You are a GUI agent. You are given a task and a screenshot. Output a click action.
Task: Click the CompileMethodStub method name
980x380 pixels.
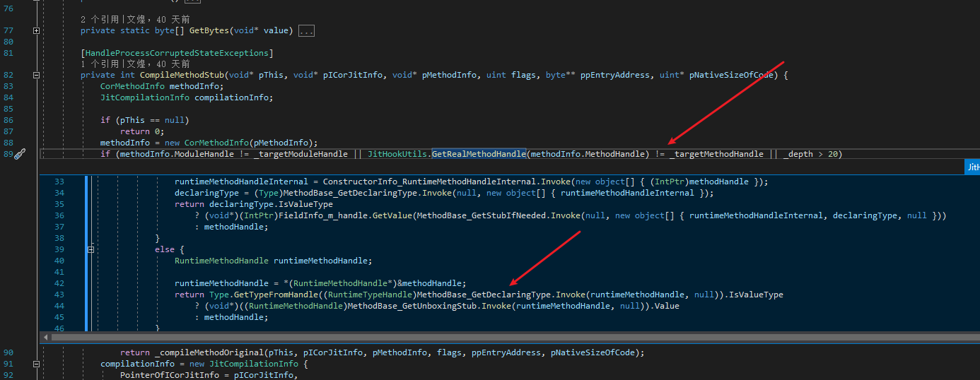click(182, 75)
